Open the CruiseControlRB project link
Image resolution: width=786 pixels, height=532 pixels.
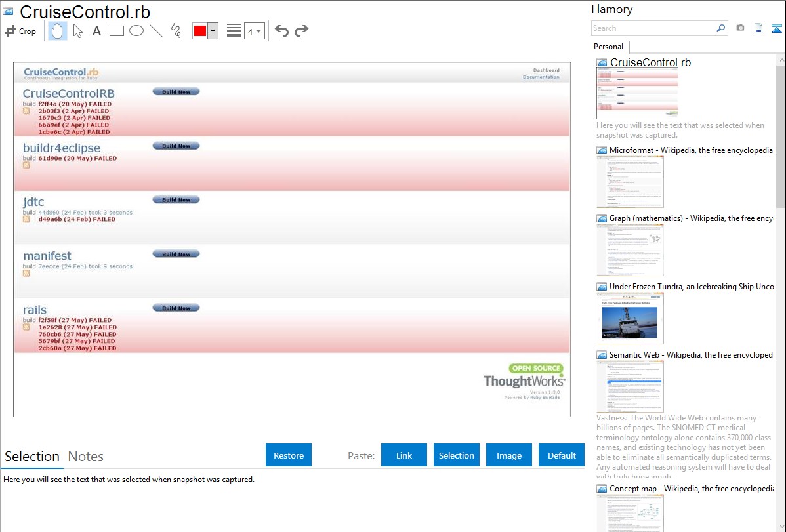[69, 93]
